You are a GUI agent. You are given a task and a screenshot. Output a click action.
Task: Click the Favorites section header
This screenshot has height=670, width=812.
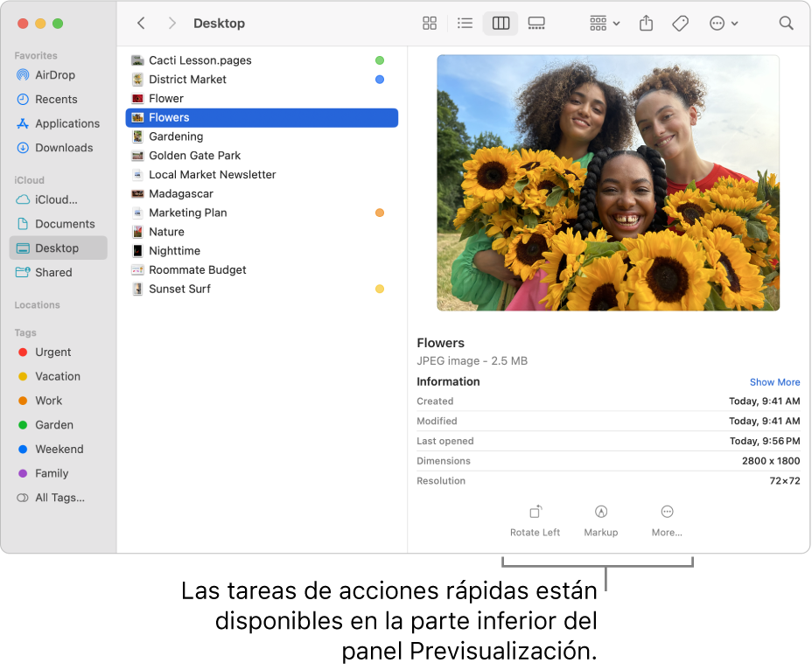pyautogui.click(x=36, y=56)
